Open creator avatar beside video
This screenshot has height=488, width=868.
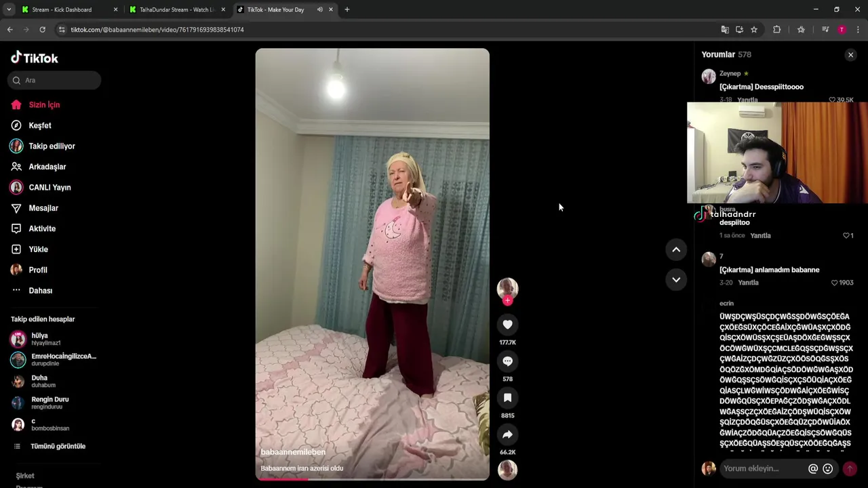(507, 289)
